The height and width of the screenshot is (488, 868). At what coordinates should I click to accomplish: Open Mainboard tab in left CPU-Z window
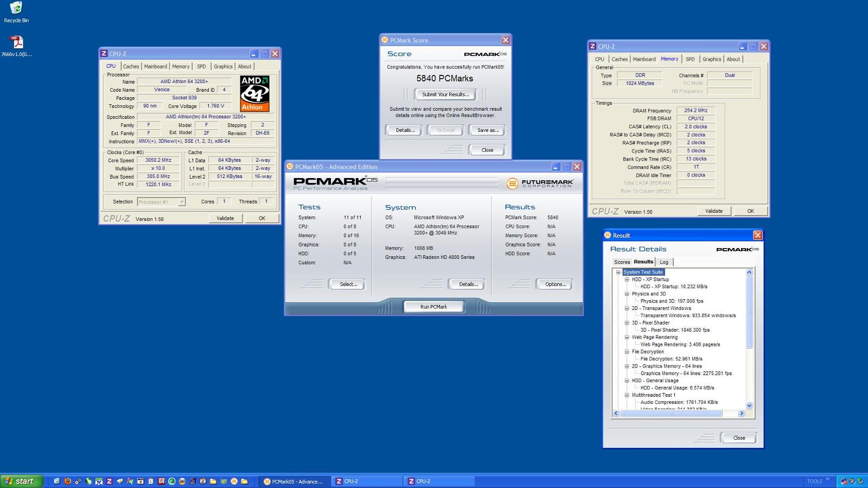tap(156, 66)
